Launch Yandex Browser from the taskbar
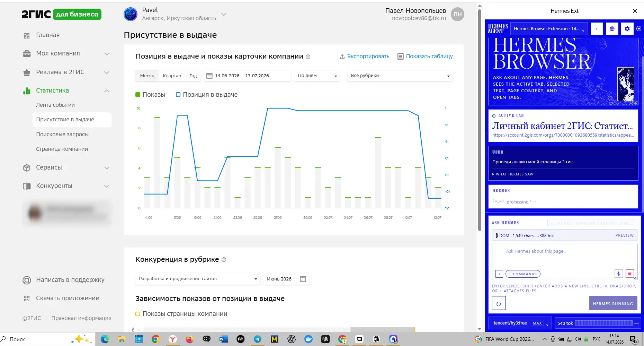 pos(172,339)
